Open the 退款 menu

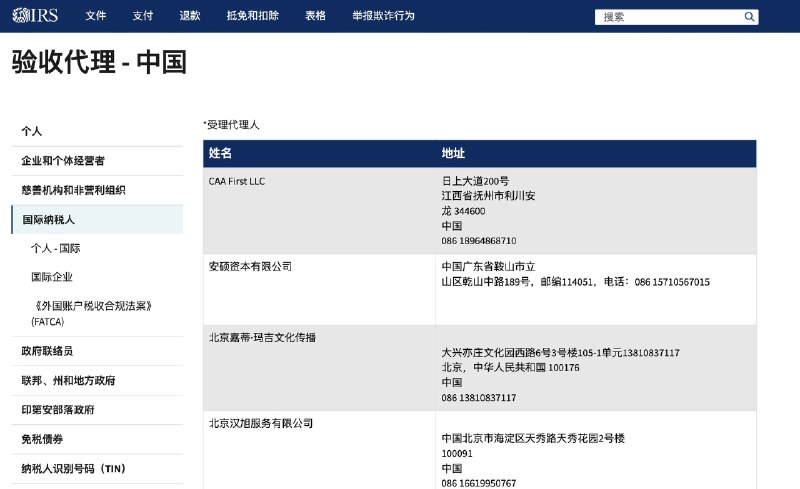[190, 16]
